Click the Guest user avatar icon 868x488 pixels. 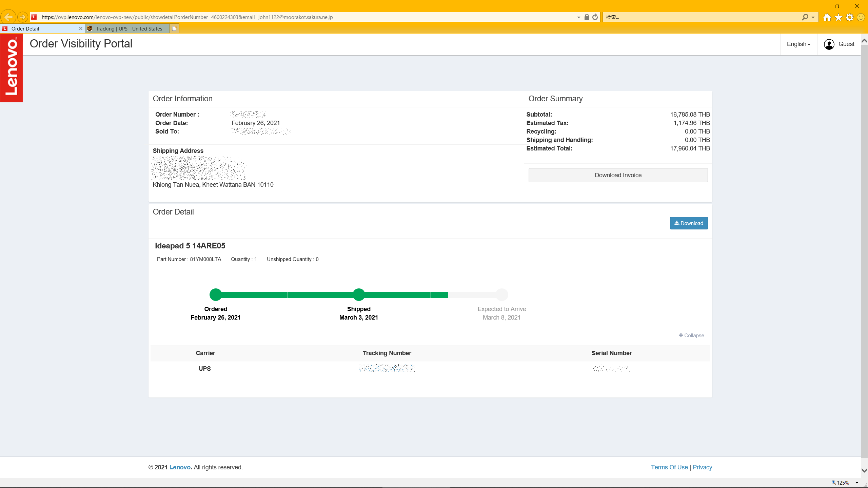[x=829, y=44]
